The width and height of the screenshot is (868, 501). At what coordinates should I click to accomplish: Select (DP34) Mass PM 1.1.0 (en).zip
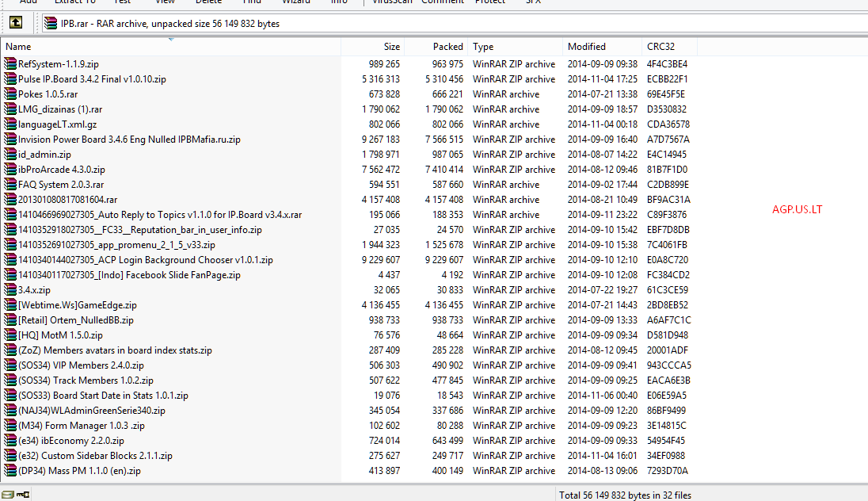tap(79, 471)
